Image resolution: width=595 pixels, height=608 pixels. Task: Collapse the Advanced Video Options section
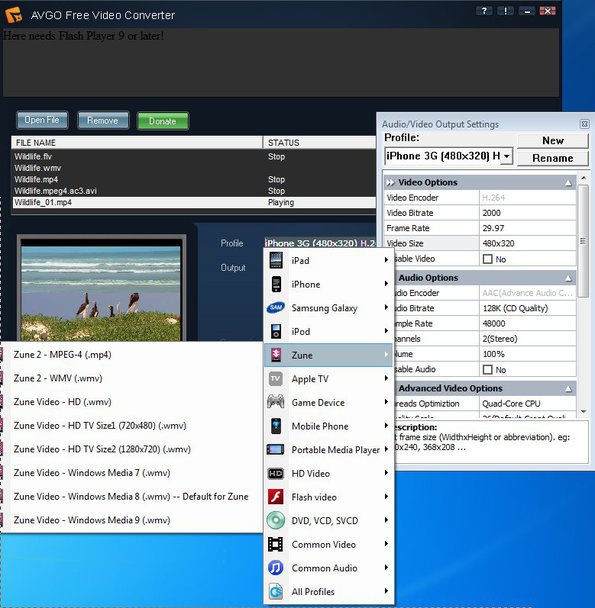click(568, 389)
